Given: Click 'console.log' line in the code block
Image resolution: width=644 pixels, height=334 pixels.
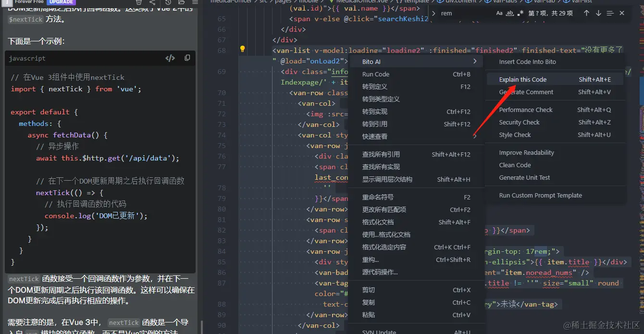Looking at the screenshot, I should [x=96, y=216].
